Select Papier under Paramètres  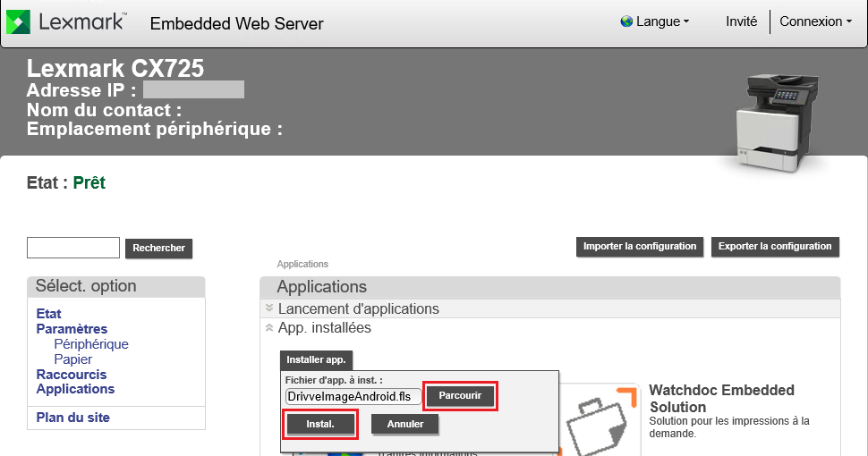click(x=73, y=359)
